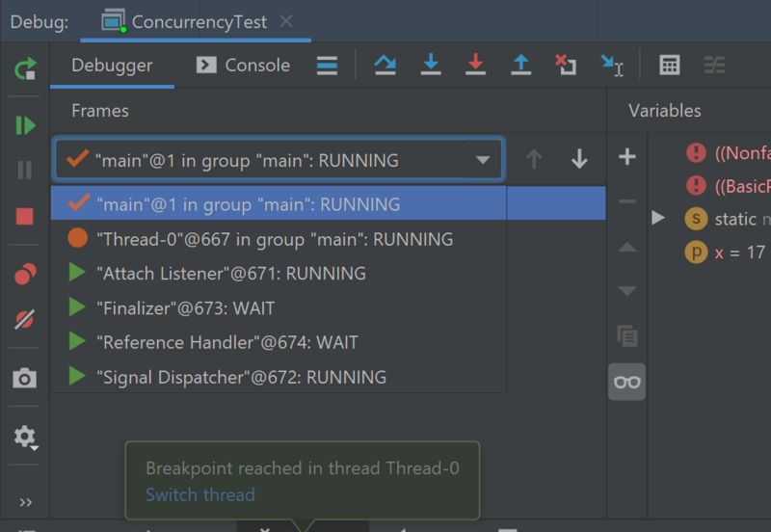Screen dimensions: 771x532
Task: Open Evaluate Expression calculator
Action: (x=670, y=66)
